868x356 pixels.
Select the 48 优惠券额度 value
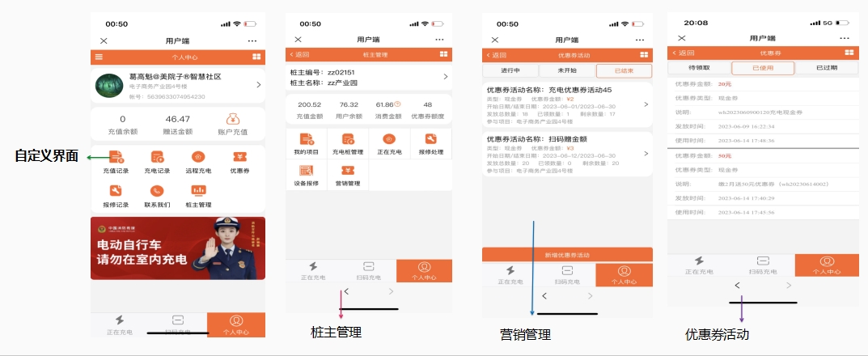point(428,104)
